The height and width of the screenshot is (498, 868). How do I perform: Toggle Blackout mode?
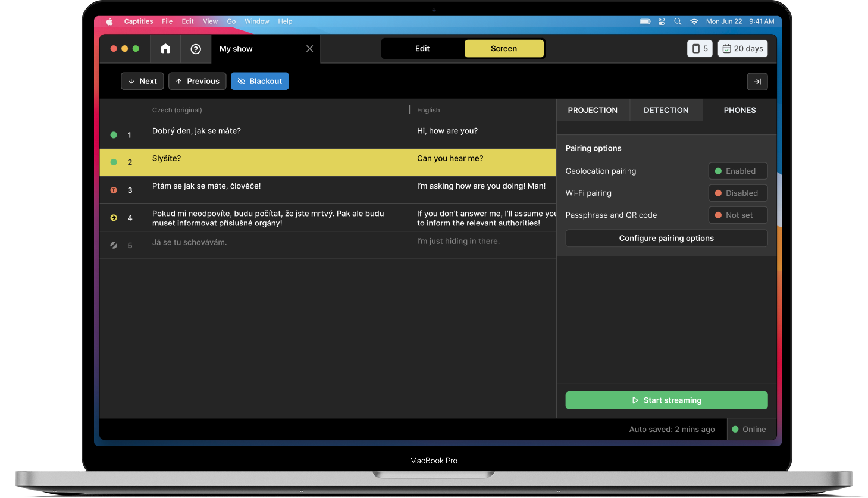click(x=260, y=82)
